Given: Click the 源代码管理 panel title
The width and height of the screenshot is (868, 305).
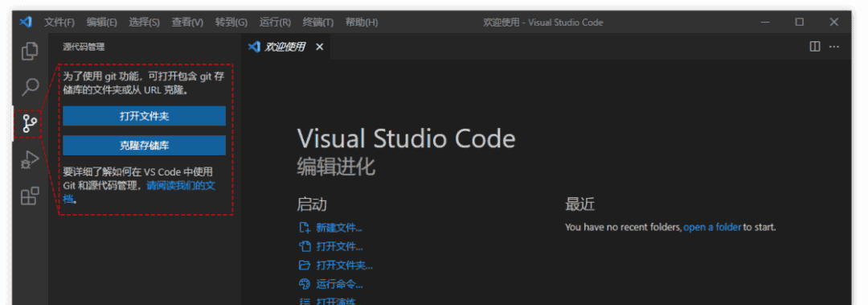Looking at the screenshot, I should (x=84, y=47).
